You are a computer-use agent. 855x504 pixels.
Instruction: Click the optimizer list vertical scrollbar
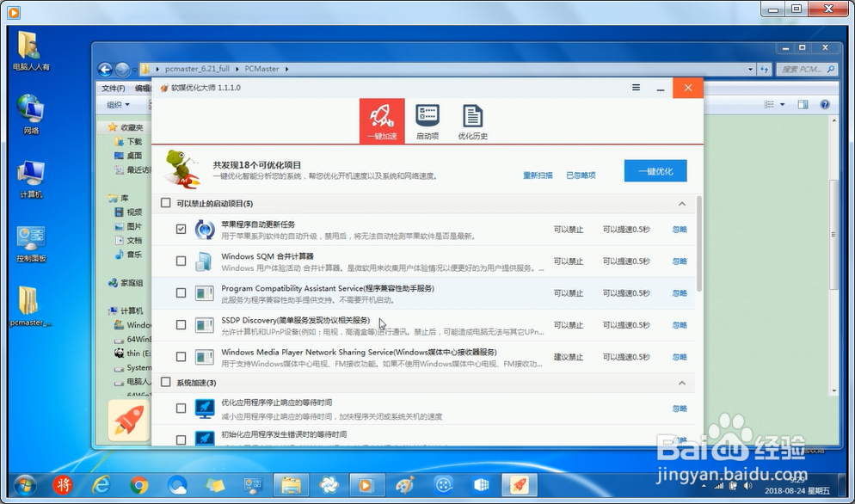[699, 245]
